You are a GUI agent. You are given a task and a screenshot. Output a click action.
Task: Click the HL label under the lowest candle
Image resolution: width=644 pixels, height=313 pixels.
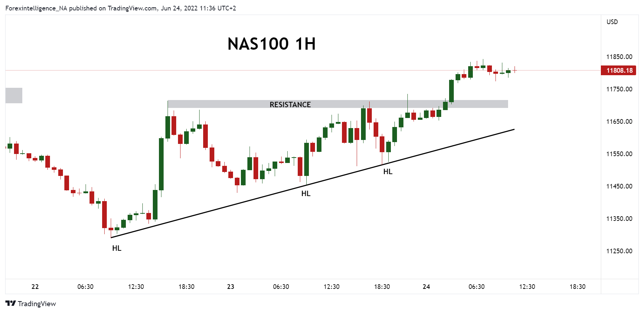(117, 248)
